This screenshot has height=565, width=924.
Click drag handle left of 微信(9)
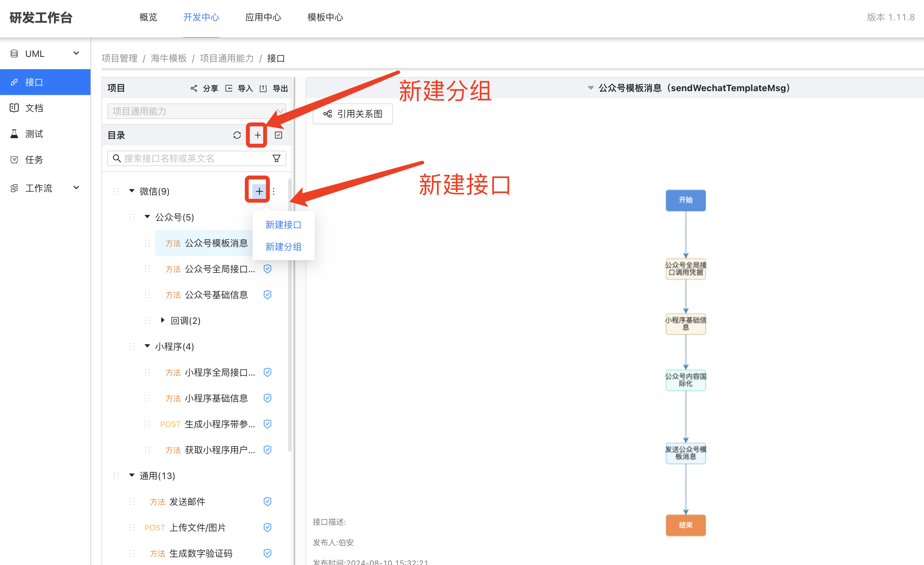116,191
